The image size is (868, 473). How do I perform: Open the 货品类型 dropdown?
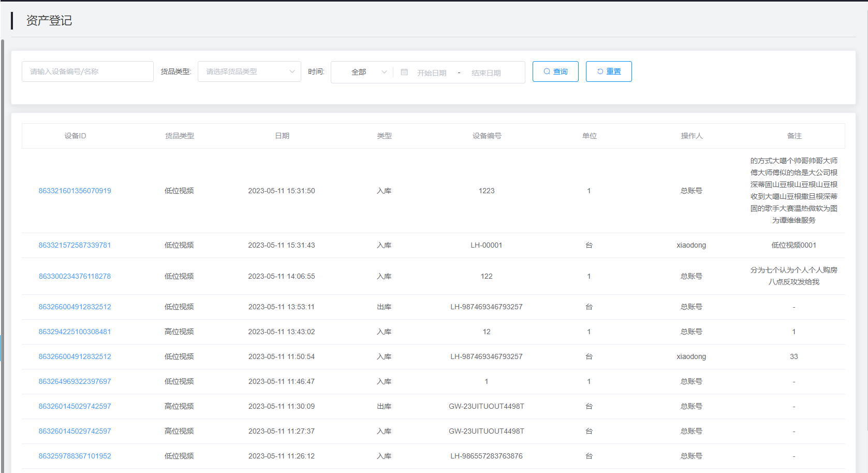(249, 71)
